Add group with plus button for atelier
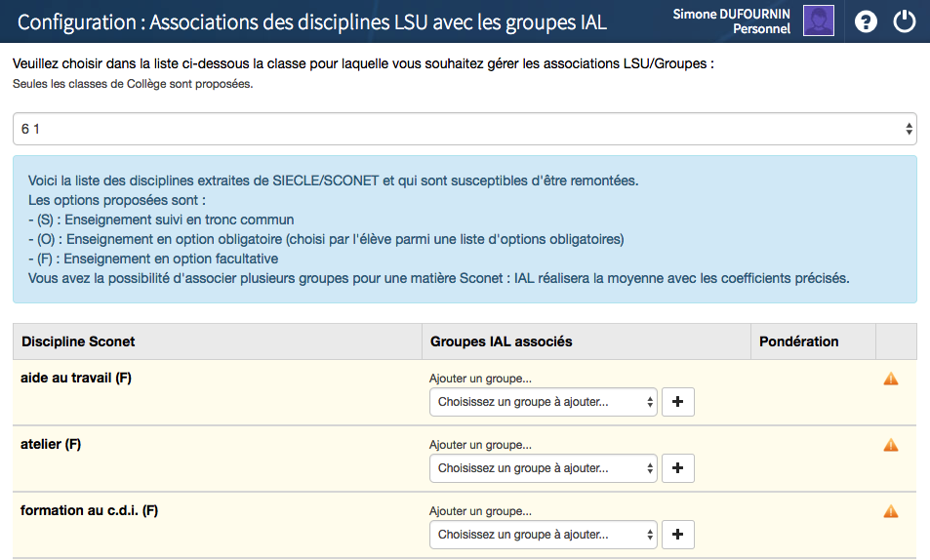 [678, 468]
